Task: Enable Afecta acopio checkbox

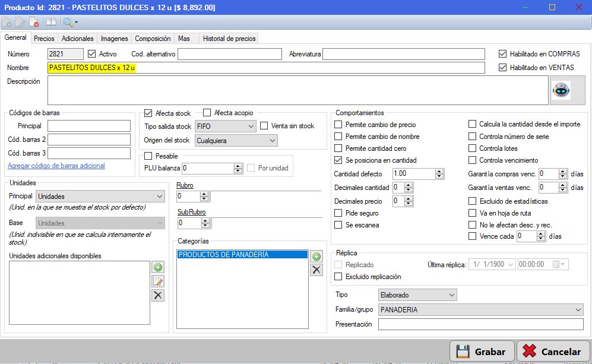Action: pyautogui.click(x=207, y=112)
